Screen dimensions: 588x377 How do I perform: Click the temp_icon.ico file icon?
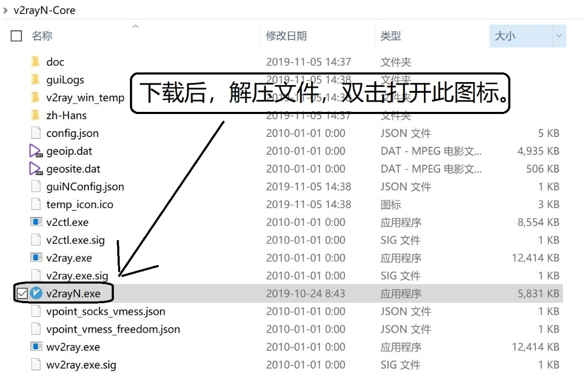(x=36, y=204)
